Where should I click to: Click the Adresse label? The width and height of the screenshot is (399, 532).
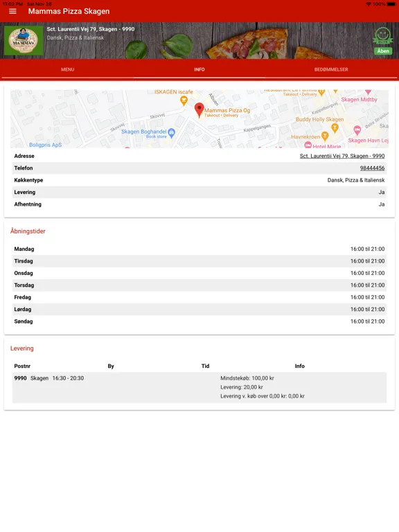coord(24,156)
